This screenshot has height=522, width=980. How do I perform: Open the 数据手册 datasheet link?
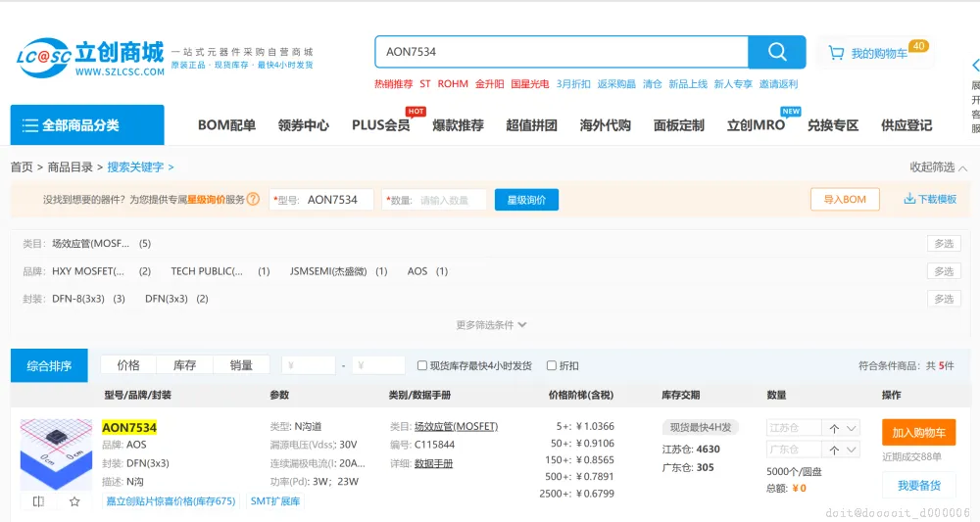434,463
